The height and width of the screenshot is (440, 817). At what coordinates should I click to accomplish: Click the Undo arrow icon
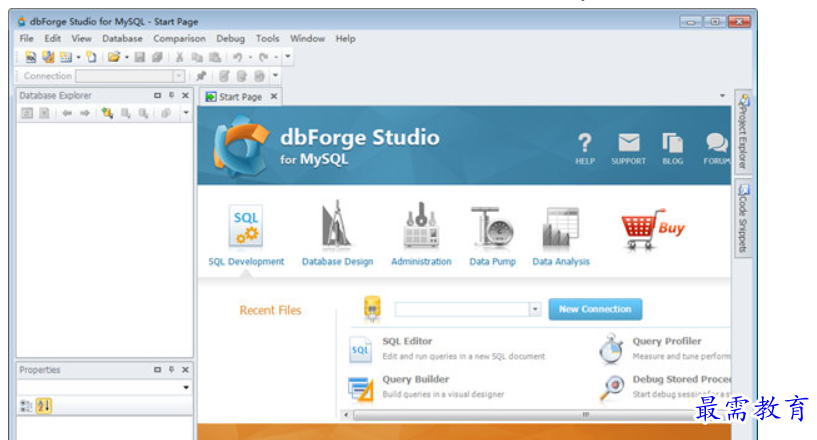[238, 57]
